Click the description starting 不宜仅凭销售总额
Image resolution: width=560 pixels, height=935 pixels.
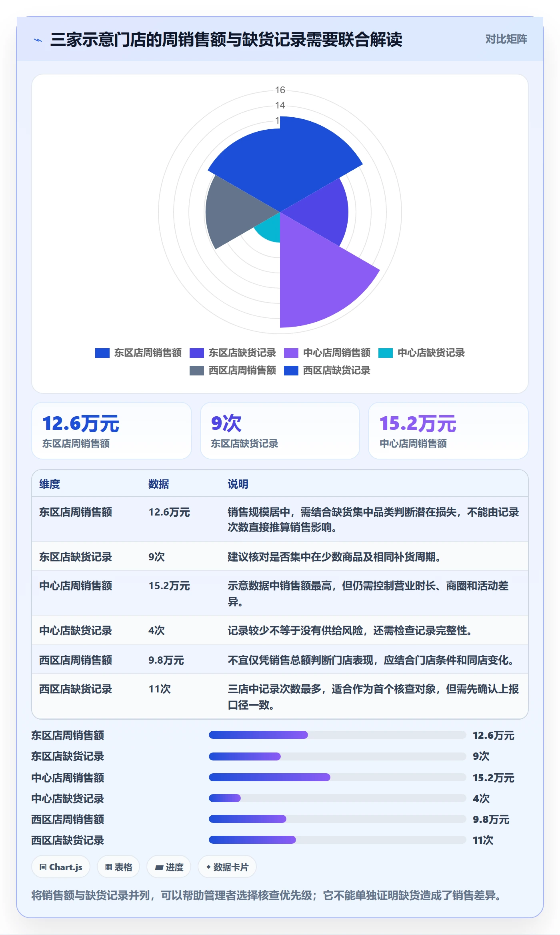point(371,660)
